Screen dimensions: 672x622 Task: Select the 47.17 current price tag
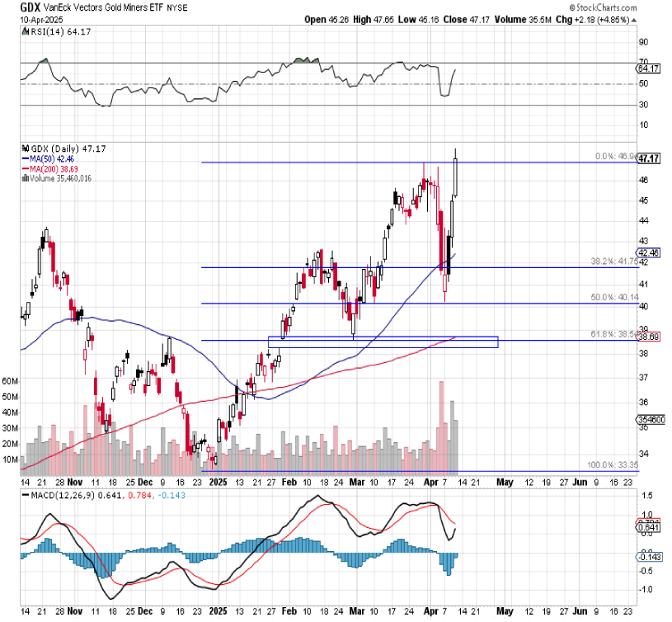coord(650,158)
